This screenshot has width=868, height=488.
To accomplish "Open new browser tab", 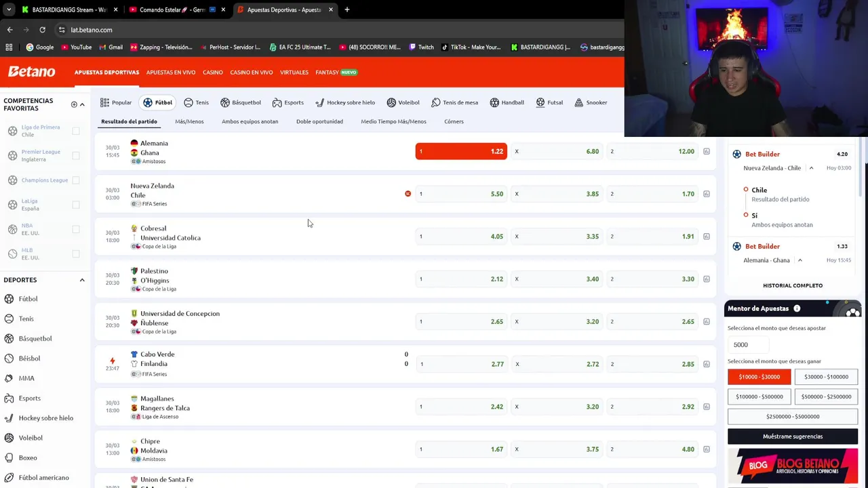I will [x=347, y=9].
